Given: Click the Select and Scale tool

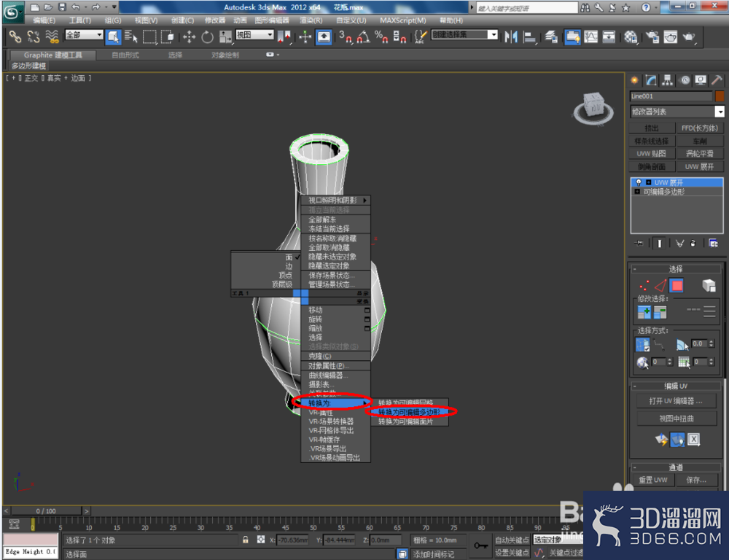Looking at the screenshot, I should (225, 36).
